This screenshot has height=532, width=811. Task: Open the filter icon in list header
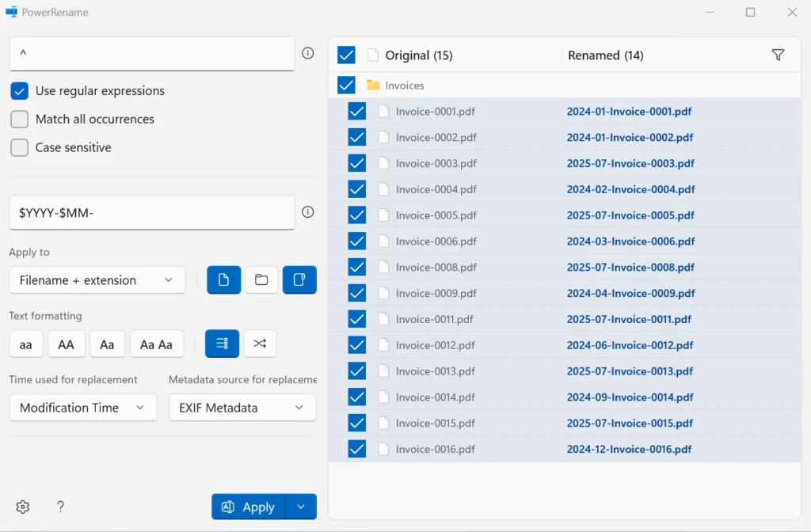tap(778, 55)
